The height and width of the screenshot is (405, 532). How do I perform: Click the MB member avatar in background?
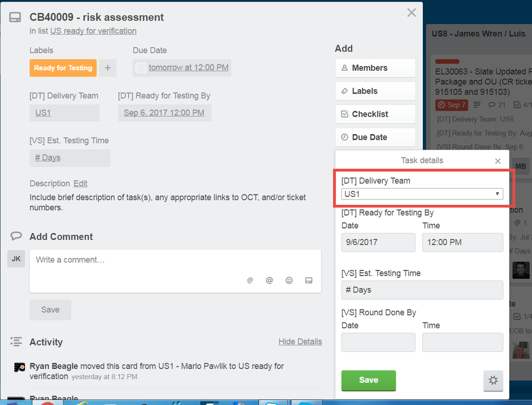click(x=520, y=166)
